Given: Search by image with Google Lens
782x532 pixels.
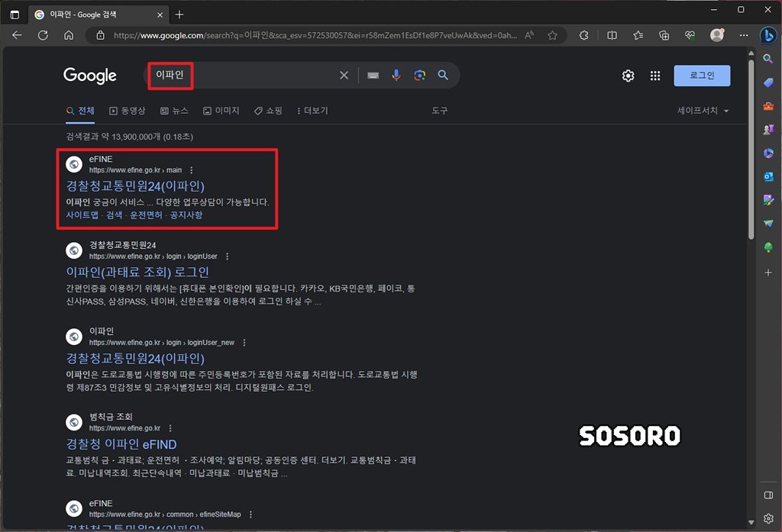Looking at the screenshot, I should (x=419, y=76).
